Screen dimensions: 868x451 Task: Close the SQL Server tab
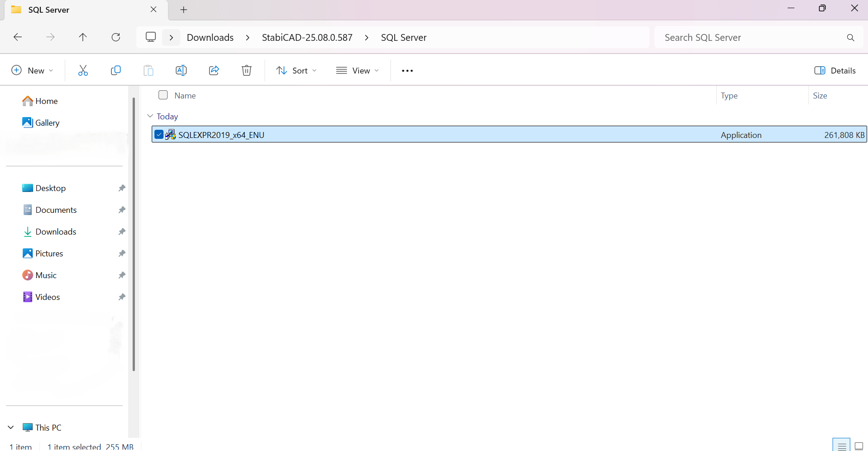[154, 10]
